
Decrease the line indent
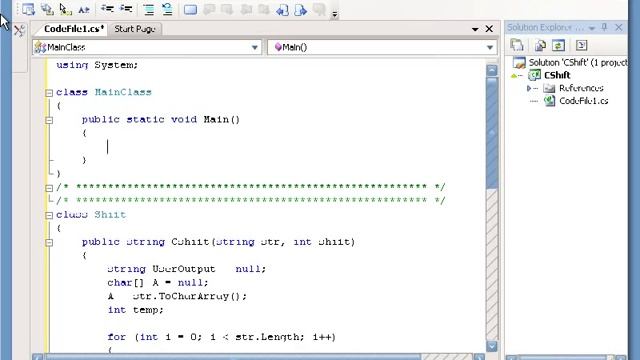click(107, 9)
